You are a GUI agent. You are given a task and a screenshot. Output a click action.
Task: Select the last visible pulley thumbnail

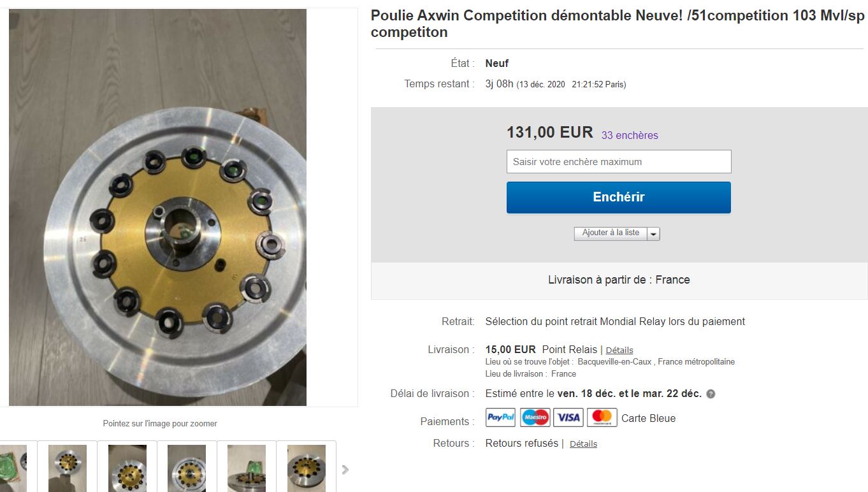point(307,468)
